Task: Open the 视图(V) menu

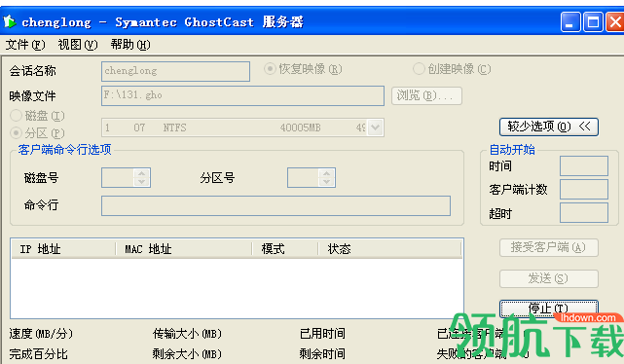Action: coord(78,45)
